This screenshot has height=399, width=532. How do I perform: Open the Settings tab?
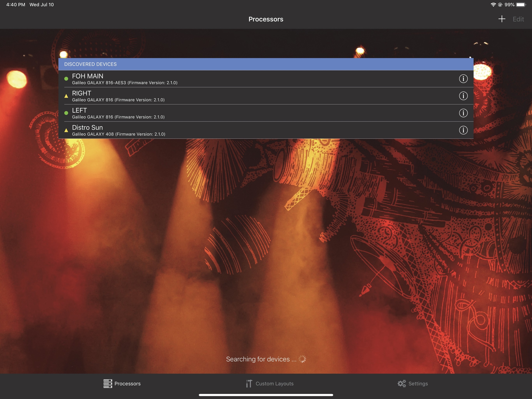click(413, 383)
